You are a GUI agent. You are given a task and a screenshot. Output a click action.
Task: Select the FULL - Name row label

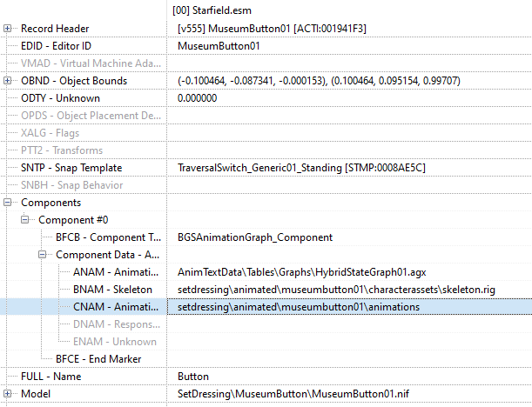click(54, 377)
